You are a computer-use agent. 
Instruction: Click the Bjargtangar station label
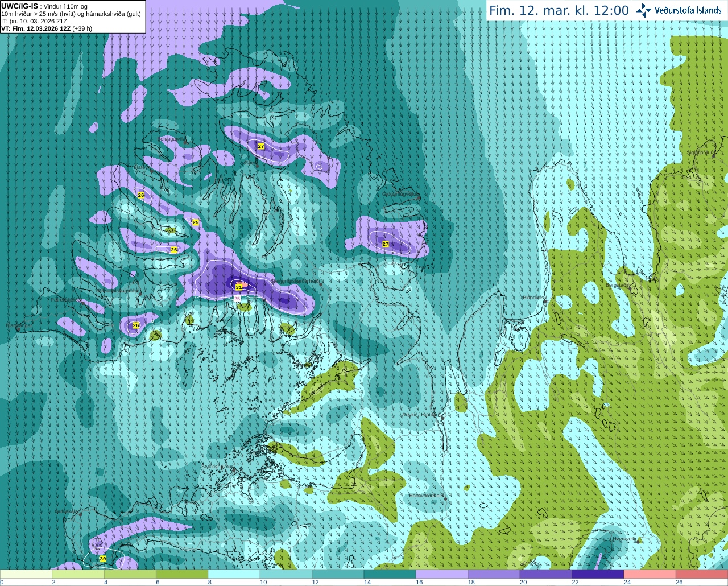point(19,325)
